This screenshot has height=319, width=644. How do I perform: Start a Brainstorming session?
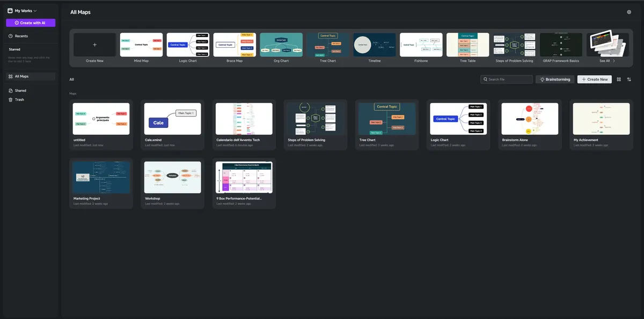point(555,79)
